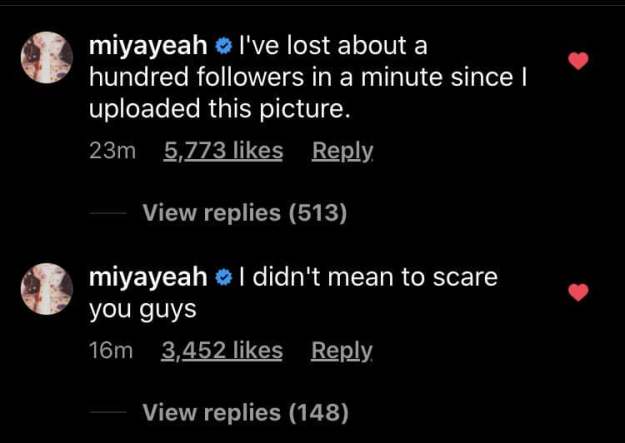Reply to the comment with 3,452 likes
The image size is (625, 443).
tap(342, 351)
